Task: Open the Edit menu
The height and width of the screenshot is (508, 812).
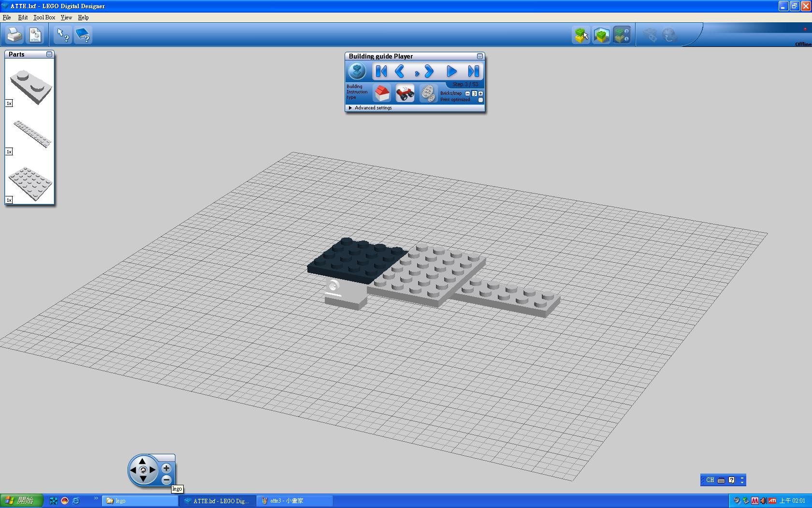Action: pos(23,17)
